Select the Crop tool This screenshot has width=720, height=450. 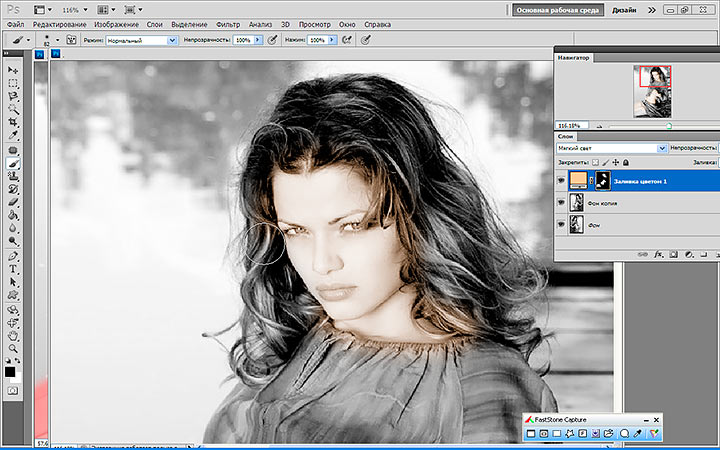pos(13,123)
